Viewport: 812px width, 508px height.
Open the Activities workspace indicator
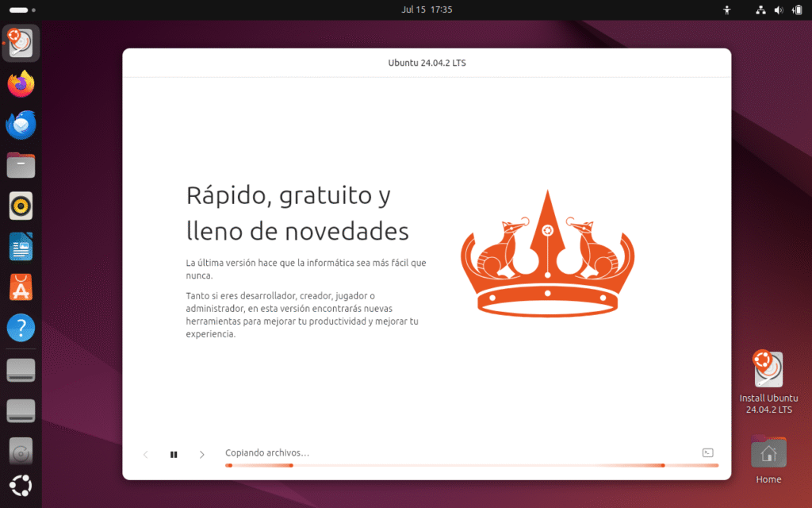click(22, 10)
